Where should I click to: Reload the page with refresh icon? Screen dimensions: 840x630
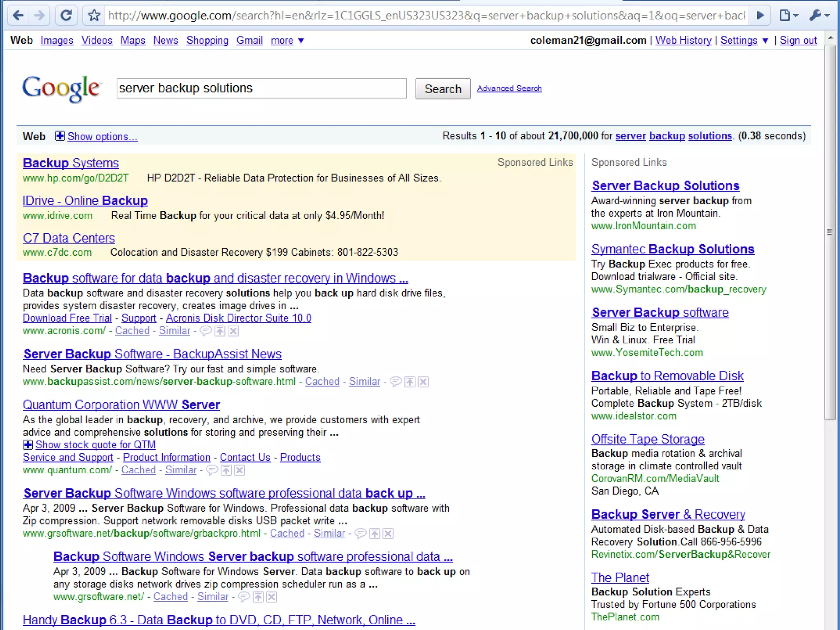[x=66, y=16]
